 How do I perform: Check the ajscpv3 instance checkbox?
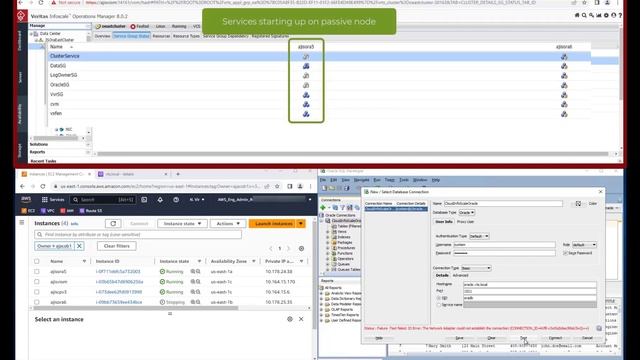[37, 292]
